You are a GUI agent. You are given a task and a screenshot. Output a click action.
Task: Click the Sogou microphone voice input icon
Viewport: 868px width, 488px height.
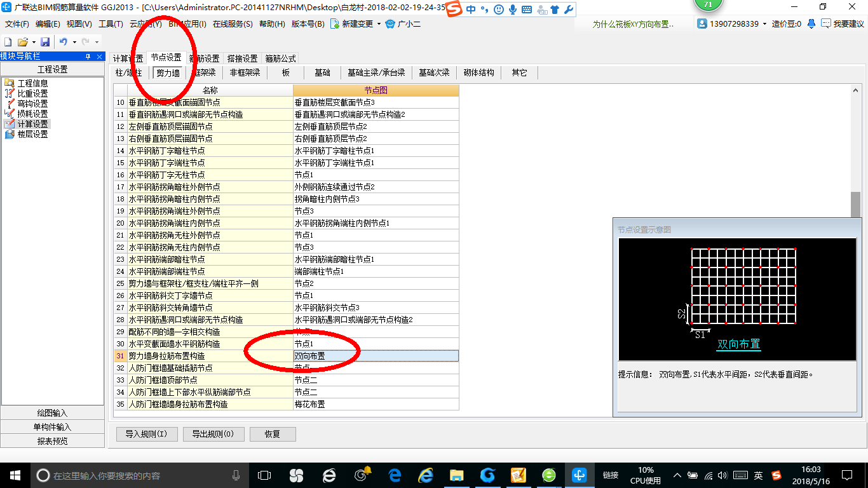click(512, 10)
